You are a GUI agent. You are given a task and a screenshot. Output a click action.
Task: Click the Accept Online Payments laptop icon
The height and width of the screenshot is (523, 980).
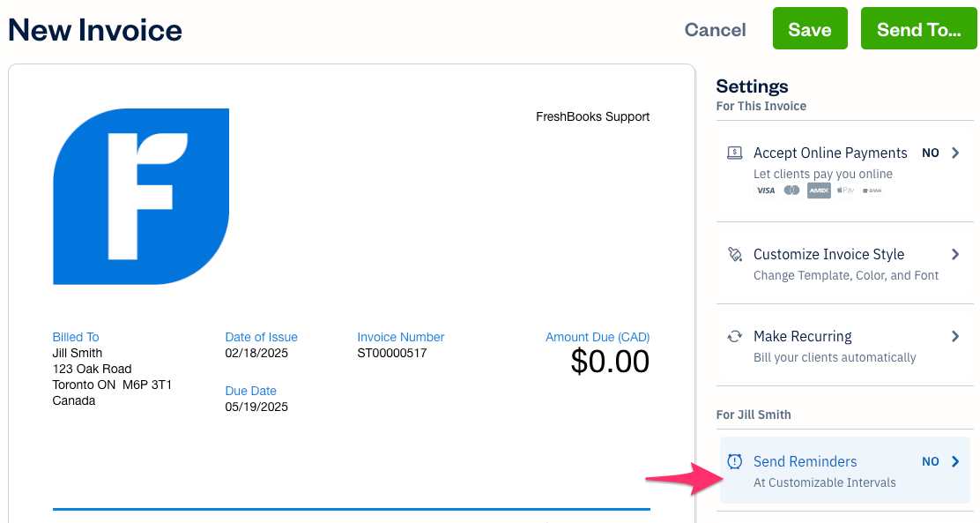(x=734, y=153)
